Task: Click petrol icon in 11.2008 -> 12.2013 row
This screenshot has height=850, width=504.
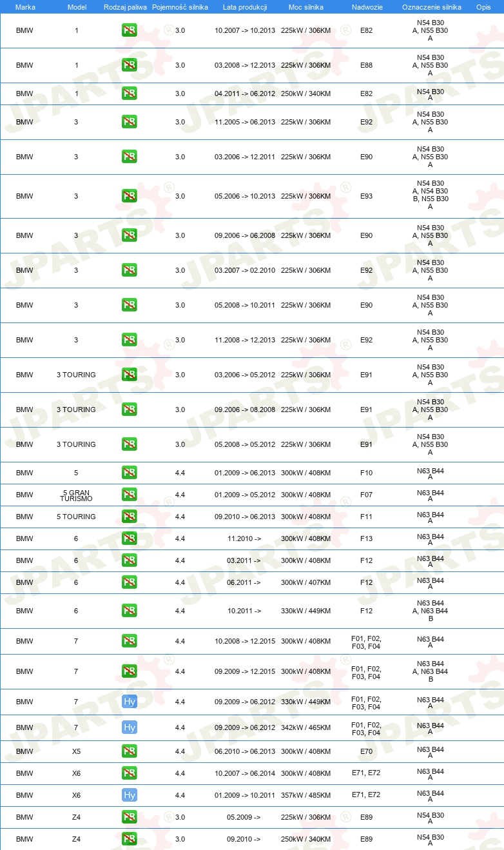Action: click(x=129, y=340)
